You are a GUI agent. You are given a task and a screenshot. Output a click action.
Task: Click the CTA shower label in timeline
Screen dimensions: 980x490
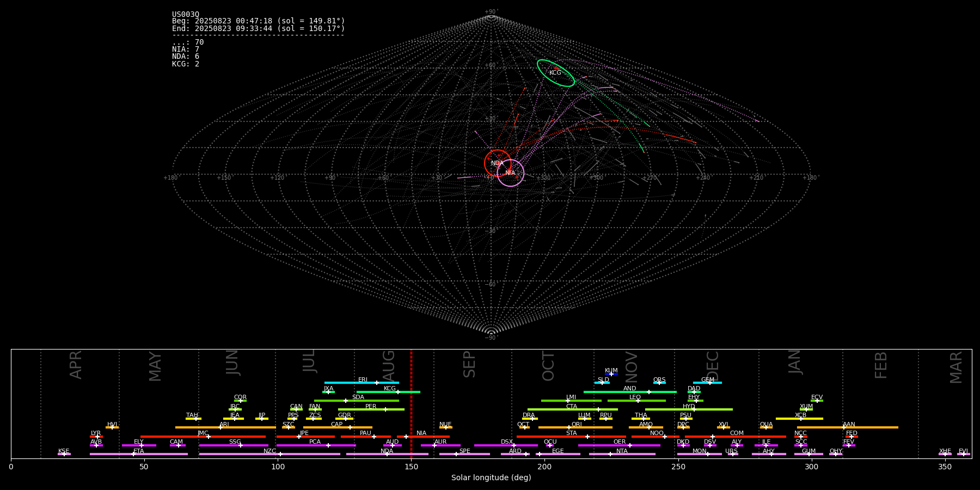pos(571,407)
